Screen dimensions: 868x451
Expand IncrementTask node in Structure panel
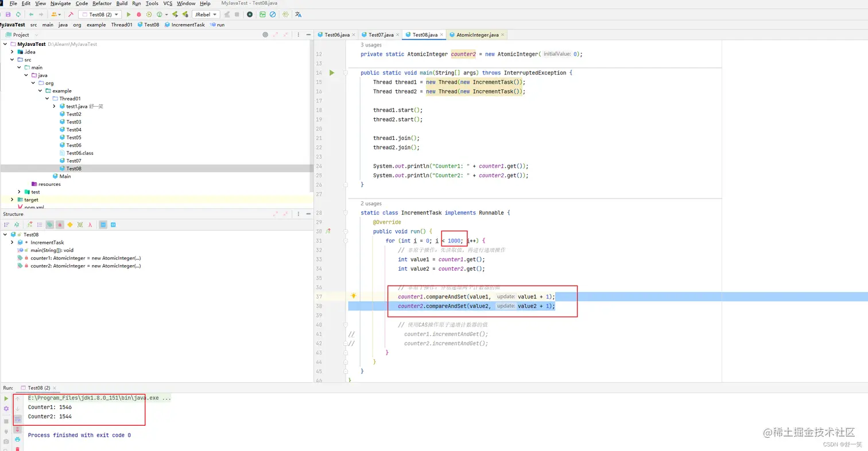point(12,243)
